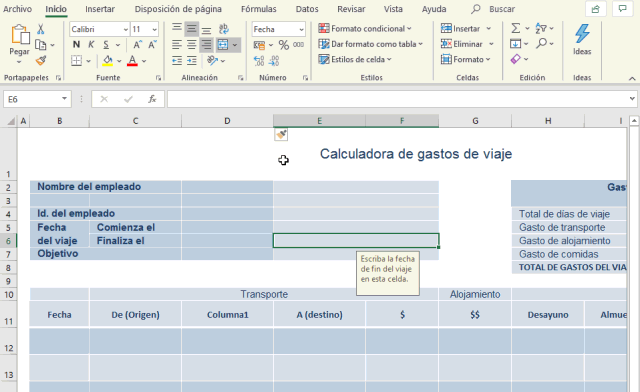Screen dimensions: 640x392
Task: Click the Format Painter brush icon
Action: pyautogui.click(x=41, y=61)
